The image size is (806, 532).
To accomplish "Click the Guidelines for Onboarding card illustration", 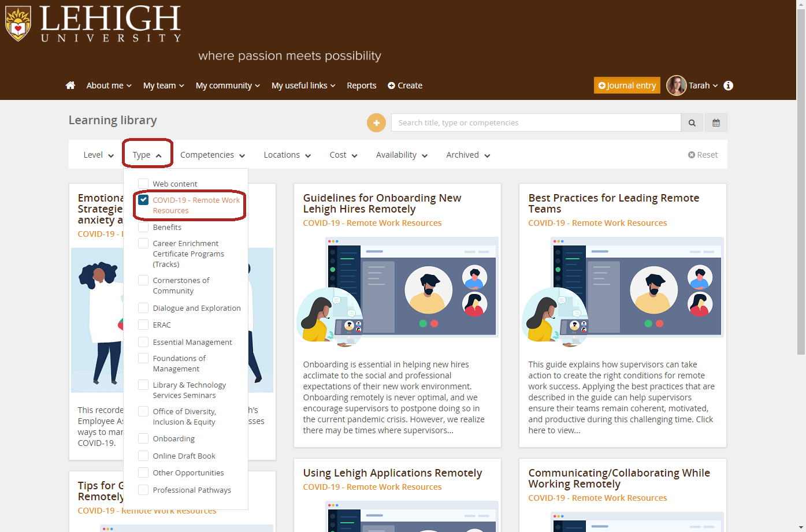I will click(398, 292).
